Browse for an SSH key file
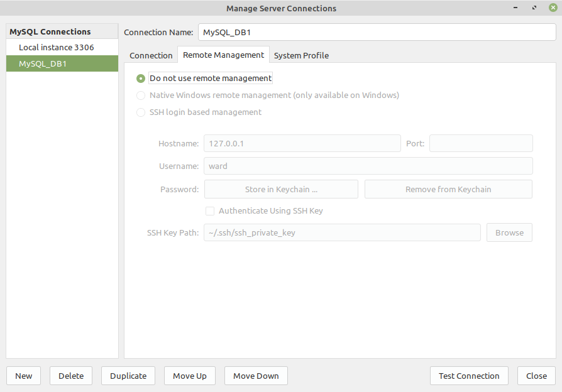 (x=509, y=232)
